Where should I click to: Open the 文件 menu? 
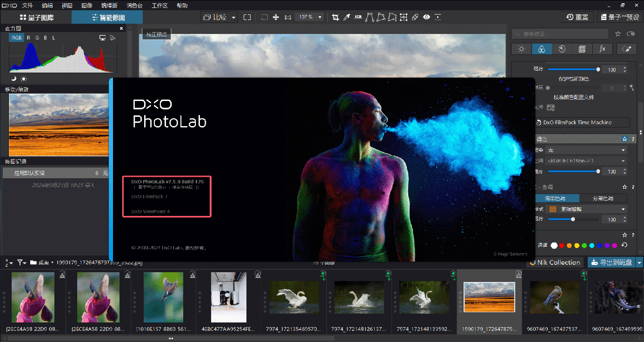click(27, 5)
